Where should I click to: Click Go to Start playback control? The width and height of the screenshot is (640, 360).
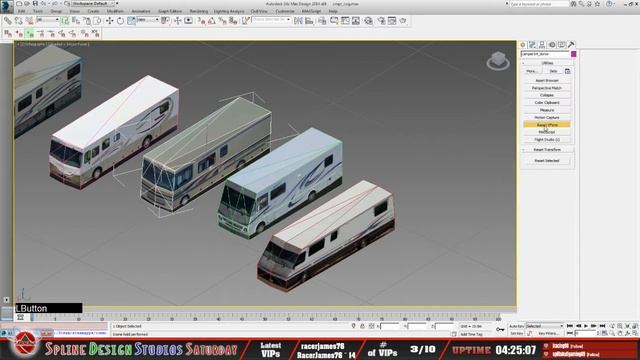pyautogui.click(x=570, y=326)
